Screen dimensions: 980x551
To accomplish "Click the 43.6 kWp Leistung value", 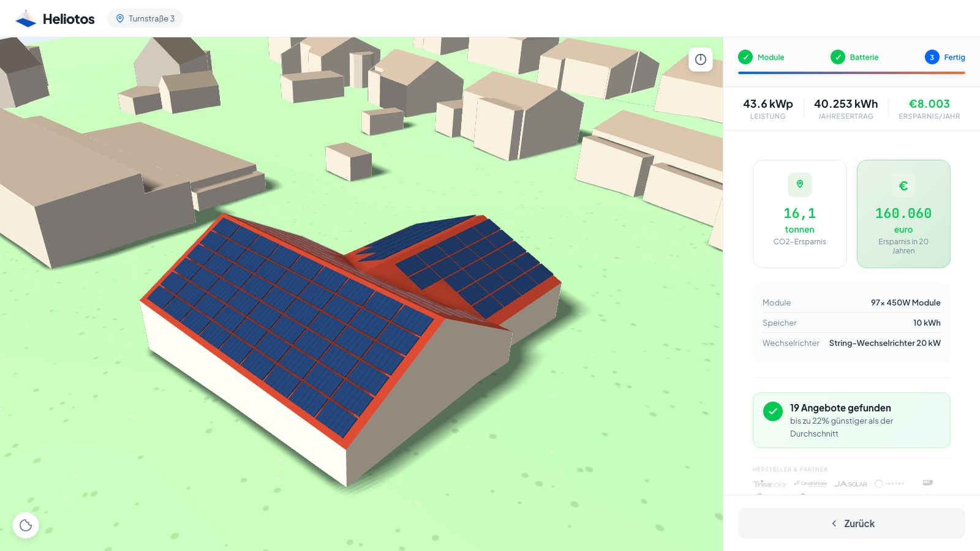I will pyautogui.click(x=768, y=104).
